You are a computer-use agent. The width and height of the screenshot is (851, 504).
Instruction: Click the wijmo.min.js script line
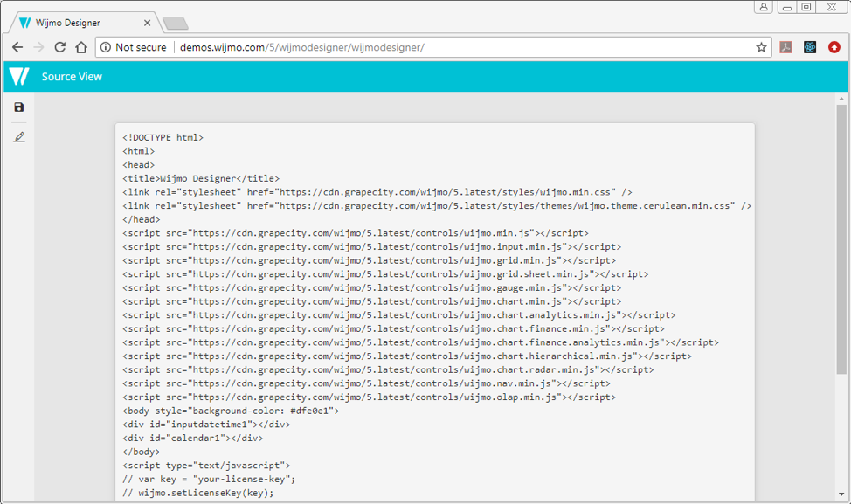[x=356, y=233]
